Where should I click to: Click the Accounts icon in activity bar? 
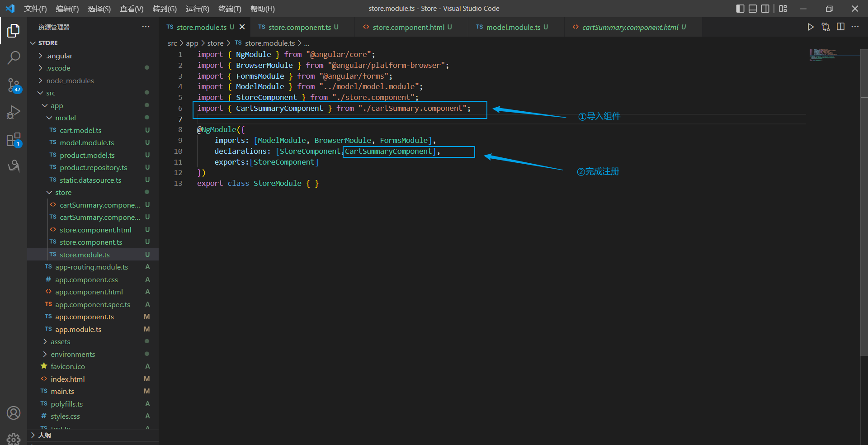14,412
